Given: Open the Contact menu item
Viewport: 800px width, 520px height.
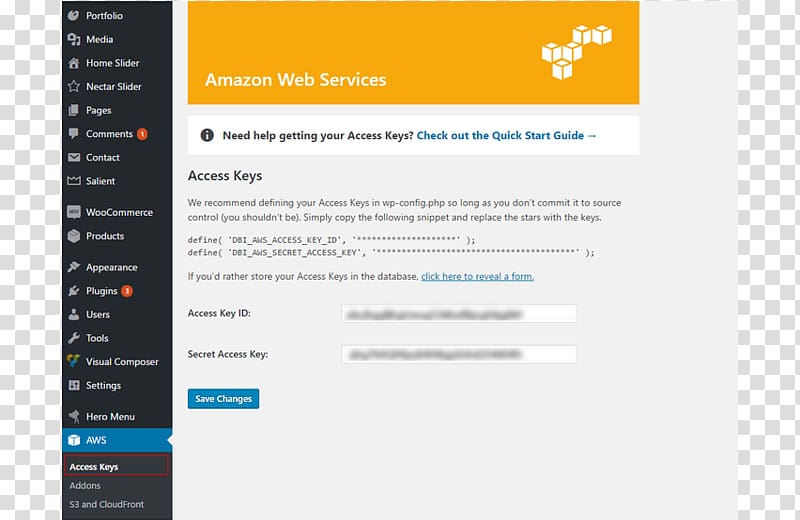Looking at the screenshot, I should click(x=103, y=157).
